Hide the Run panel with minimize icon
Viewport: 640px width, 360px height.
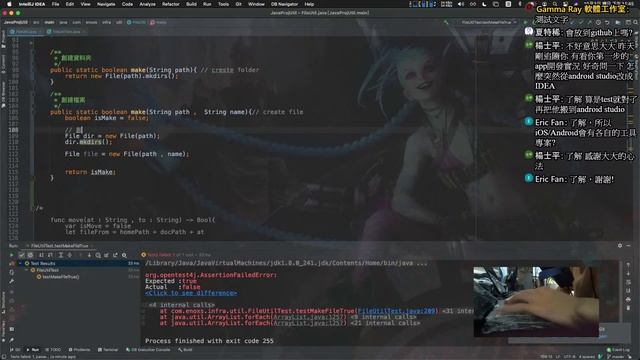(629, 246)
